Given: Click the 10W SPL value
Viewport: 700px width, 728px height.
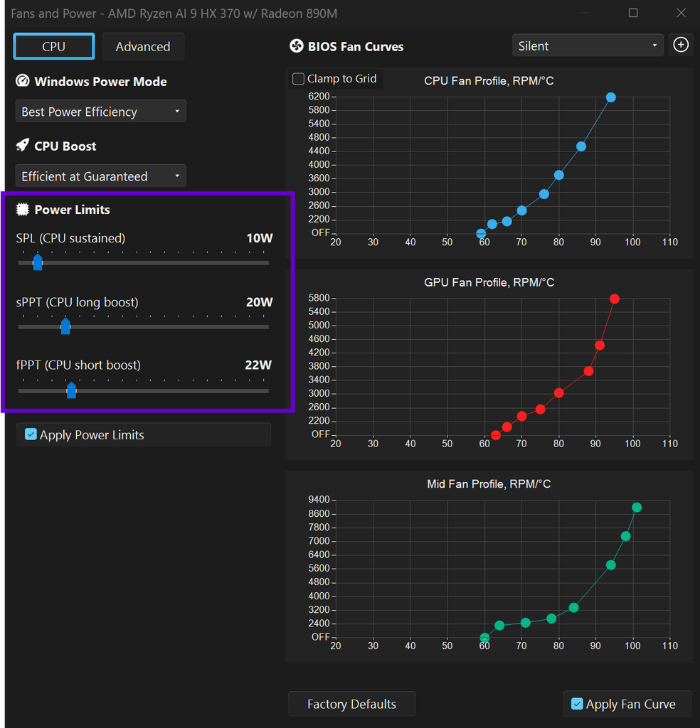Looking at the screenshot, I should (259, 238).
